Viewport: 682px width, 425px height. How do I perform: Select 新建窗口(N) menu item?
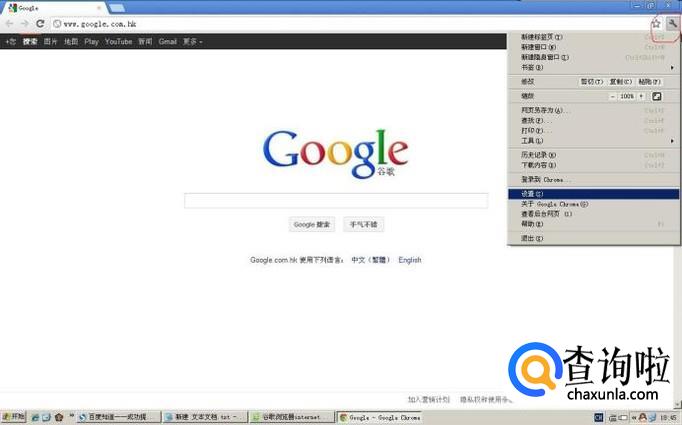(592, 47)
